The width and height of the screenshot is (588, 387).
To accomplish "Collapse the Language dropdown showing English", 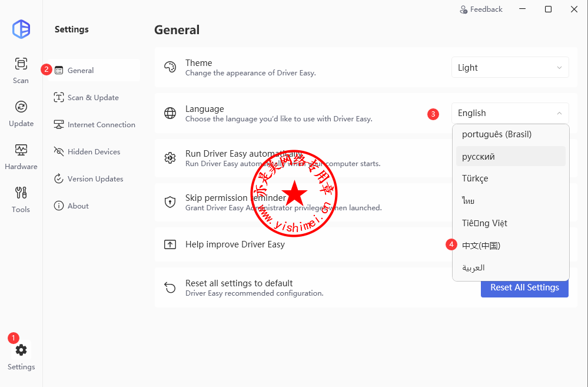I will click(510, 113).
